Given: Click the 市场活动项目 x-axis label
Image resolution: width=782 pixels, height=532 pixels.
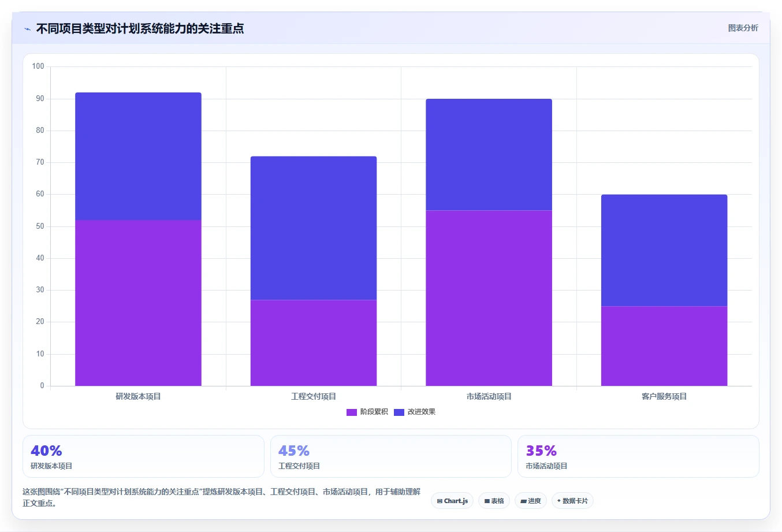Looking at the screenshot, I should tap(489, 396).
